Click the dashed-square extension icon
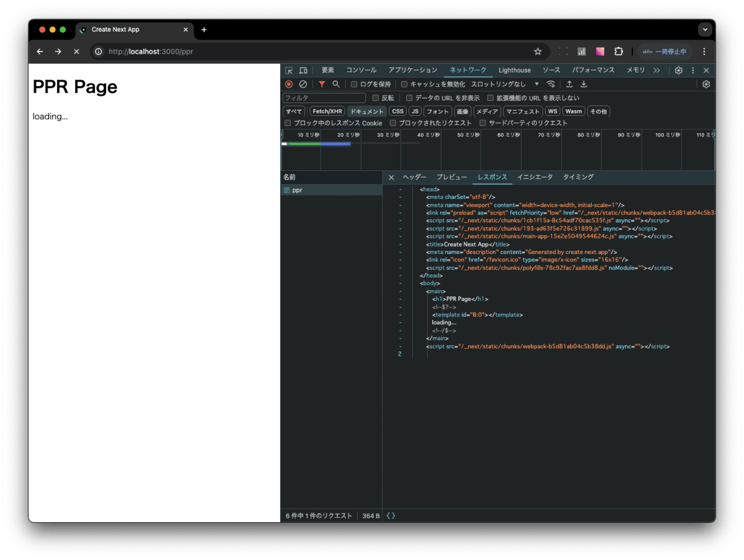This screenshot has height=560, width=744. pos(563,51)
